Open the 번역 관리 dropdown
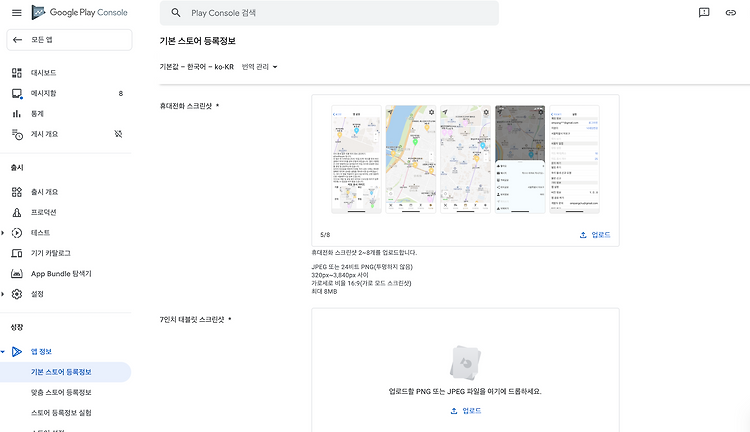Viewport: 750px width, 432px height. pyautogui.click(x=260, y=67)
